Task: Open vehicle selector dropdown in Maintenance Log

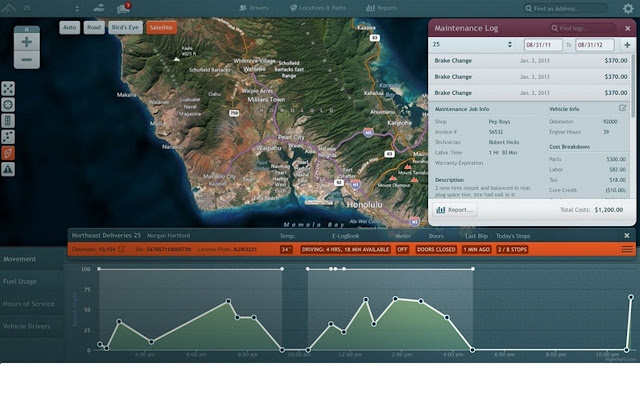Action: click(x=474, y=45)
